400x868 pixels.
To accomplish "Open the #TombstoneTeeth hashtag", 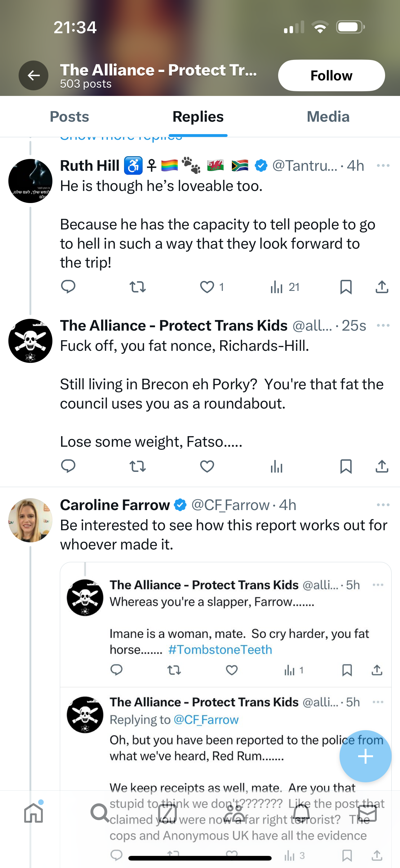I will click(220, 650).
